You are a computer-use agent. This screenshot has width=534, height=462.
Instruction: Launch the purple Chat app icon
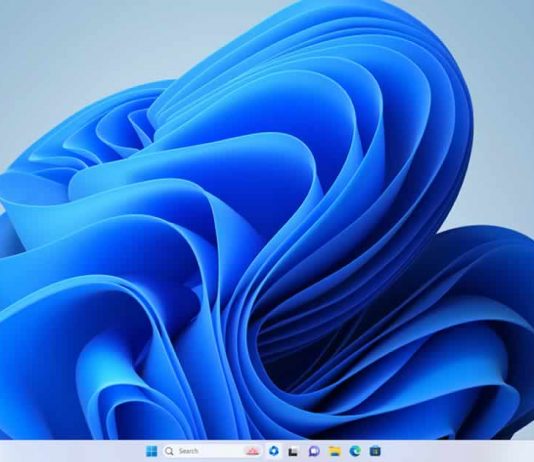[x=314, y=451]
